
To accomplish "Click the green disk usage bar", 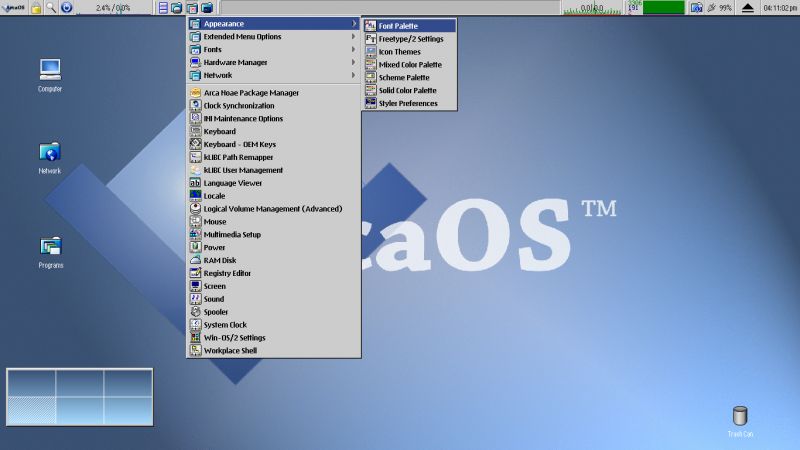I will pos(663,8).
